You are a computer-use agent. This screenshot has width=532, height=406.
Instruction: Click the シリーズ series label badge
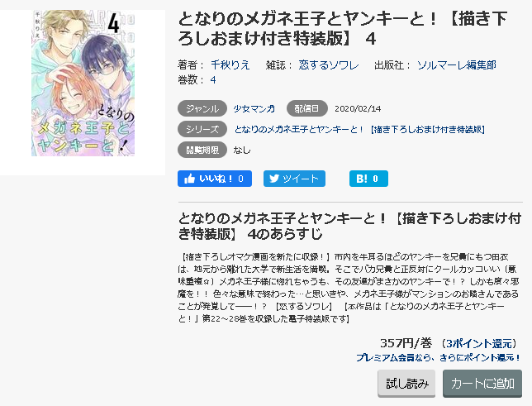click(202, 130)
